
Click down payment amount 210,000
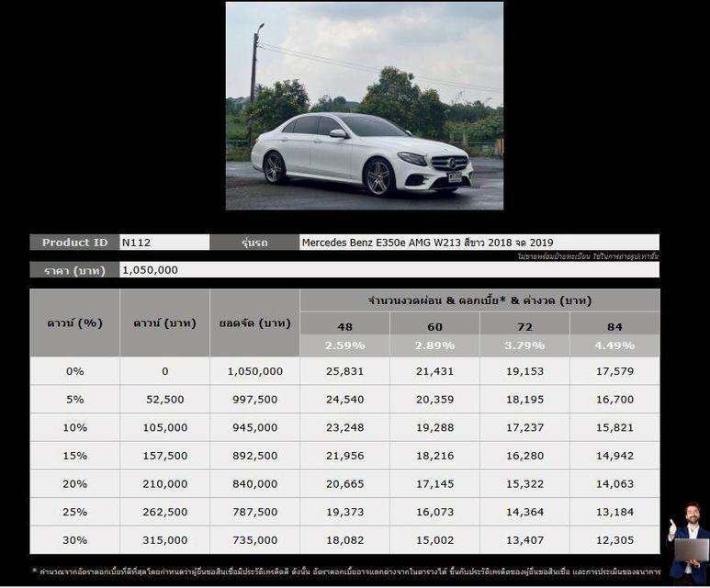tap(164, 484)
